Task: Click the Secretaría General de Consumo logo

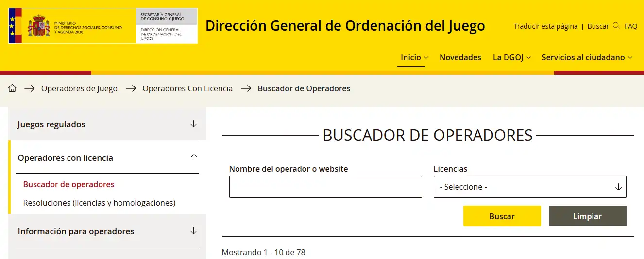Action: pyautogui.click(x=167, y=26)
